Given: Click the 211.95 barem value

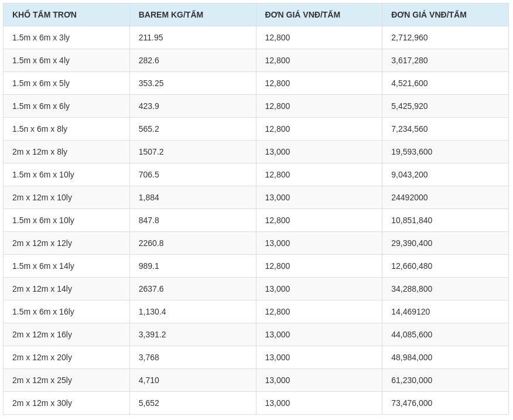Looking at the screenshot, I should pyautogui.click(x=151, y=37).
